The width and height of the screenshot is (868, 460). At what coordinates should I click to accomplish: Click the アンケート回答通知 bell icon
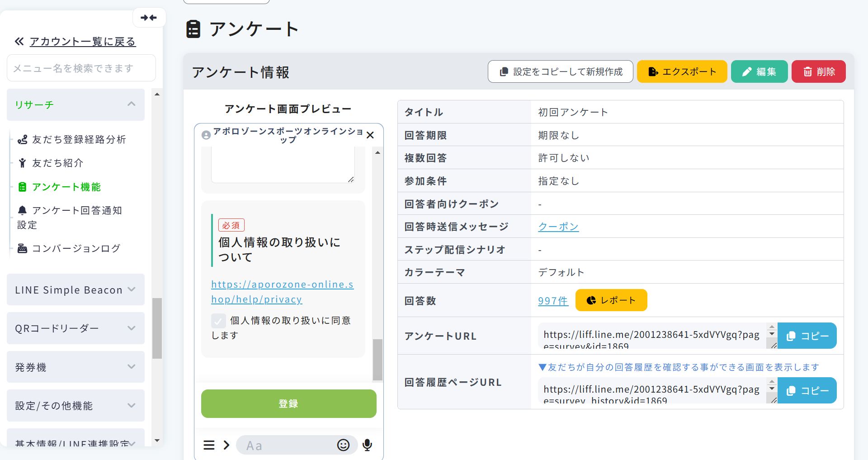click(x=22, y=210)
